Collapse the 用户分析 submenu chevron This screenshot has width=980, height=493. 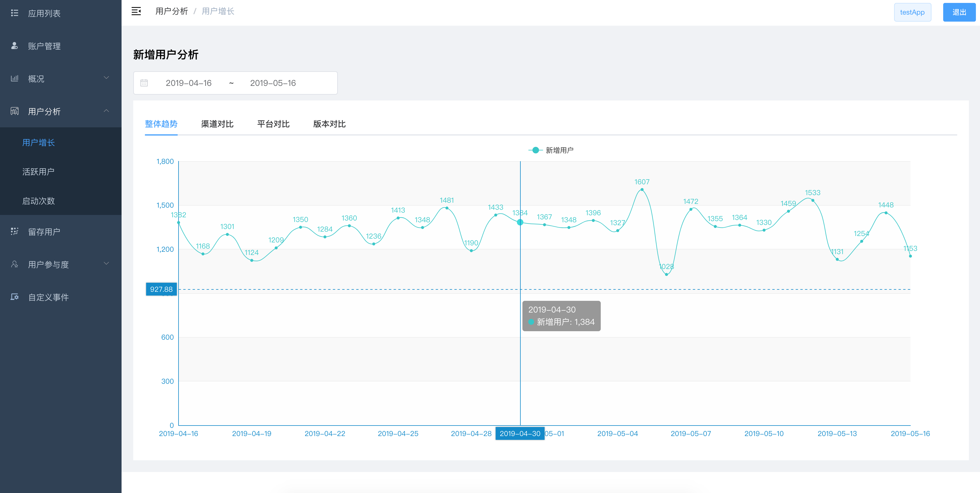(107, 111)
